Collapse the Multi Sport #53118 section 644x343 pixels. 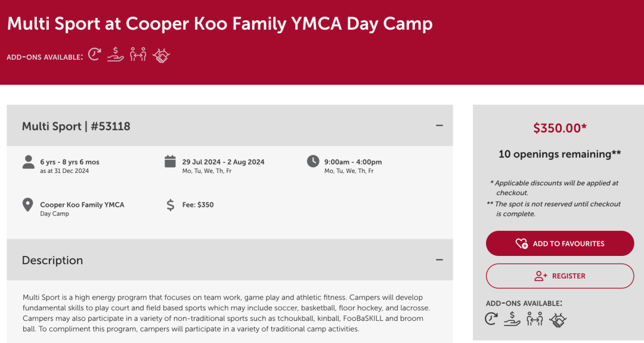[439, 126]
